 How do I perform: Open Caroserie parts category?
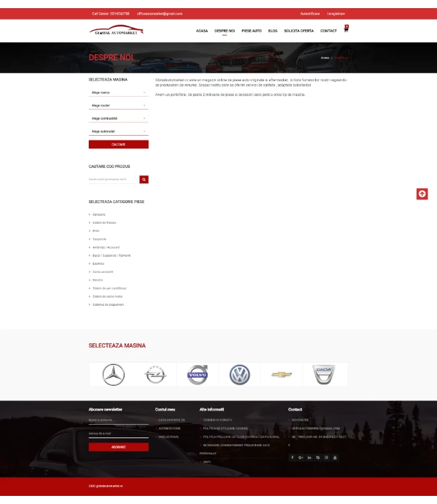pos(99,214)
